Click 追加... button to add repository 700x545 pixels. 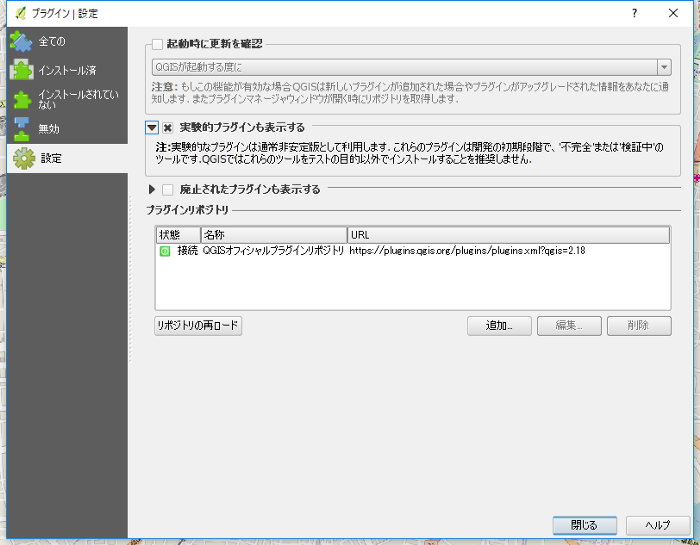(x=499, y=326)
